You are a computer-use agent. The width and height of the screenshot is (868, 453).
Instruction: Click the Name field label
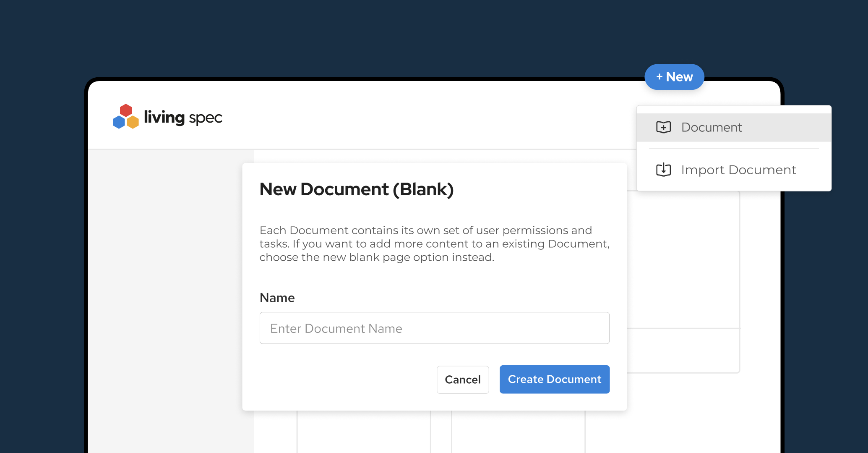(277, 298)
